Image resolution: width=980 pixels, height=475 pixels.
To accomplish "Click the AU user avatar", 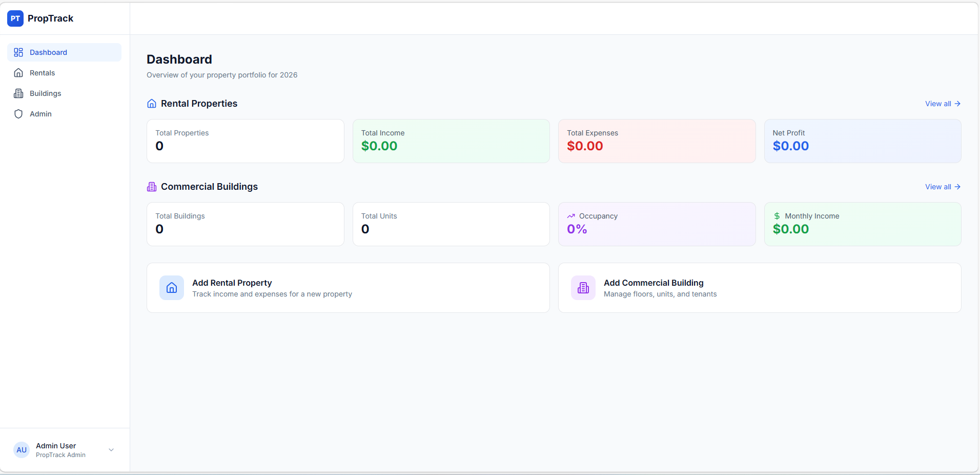I will click(22, 450).
